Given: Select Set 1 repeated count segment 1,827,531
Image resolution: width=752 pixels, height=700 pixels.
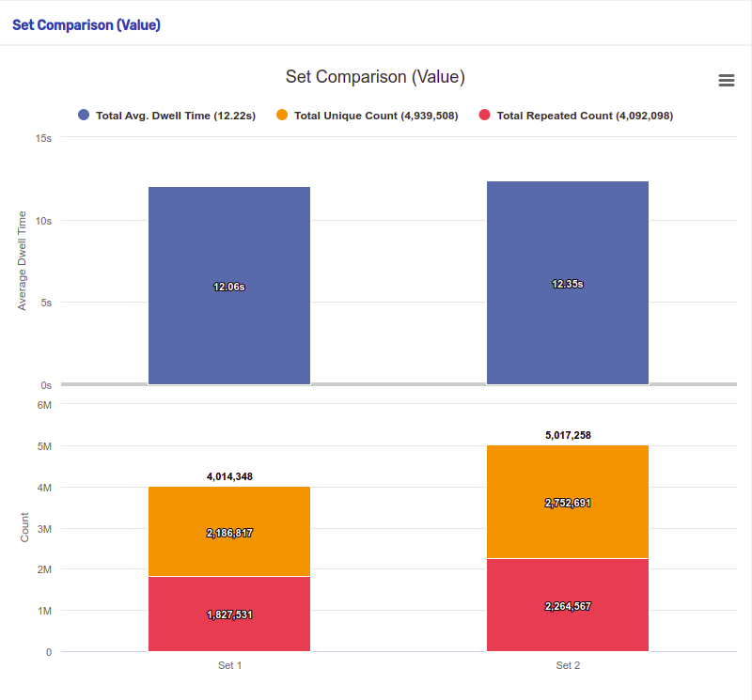Looking at the screenshot, I should point(229,614).
